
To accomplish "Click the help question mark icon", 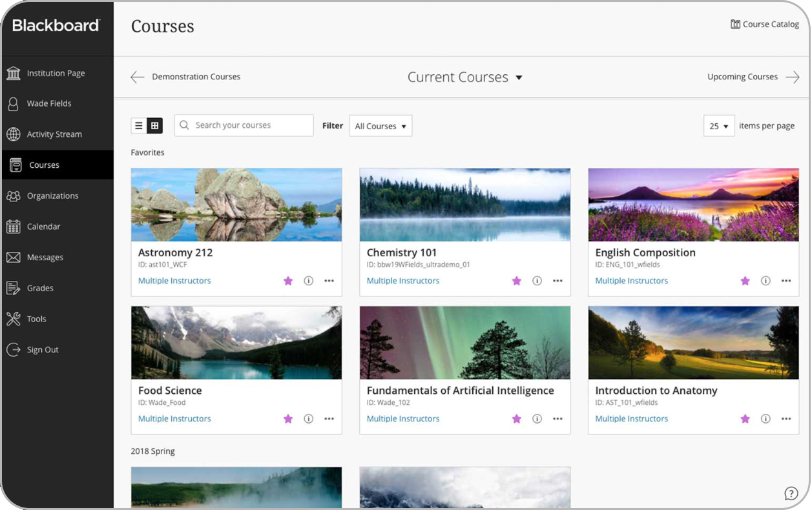I will click(791, 493).
